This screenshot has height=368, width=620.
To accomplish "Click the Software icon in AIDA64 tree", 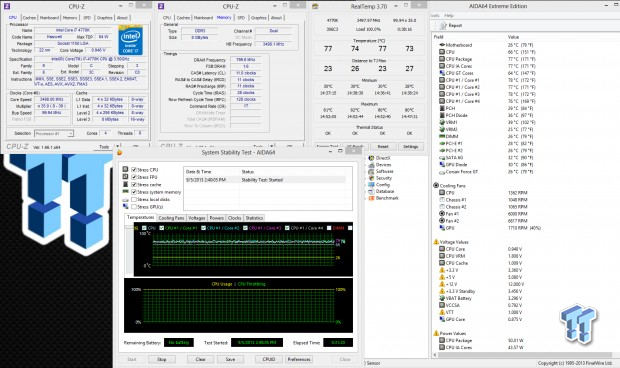I will pyautogui.click(x=371, y=171).
